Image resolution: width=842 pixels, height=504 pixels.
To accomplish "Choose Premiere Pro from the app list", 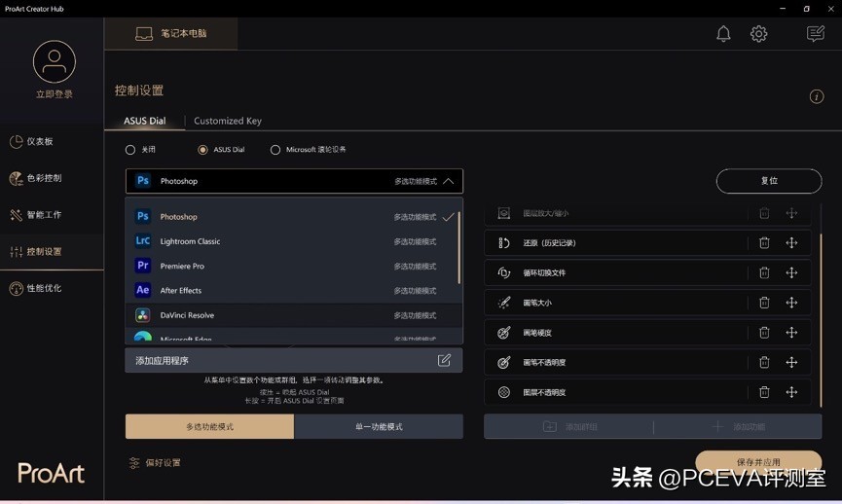I will (294, 267).
